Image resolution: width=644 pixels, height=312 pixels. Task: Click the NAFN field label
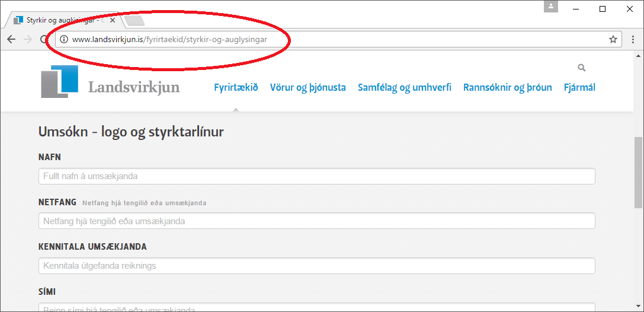point(50,157)
